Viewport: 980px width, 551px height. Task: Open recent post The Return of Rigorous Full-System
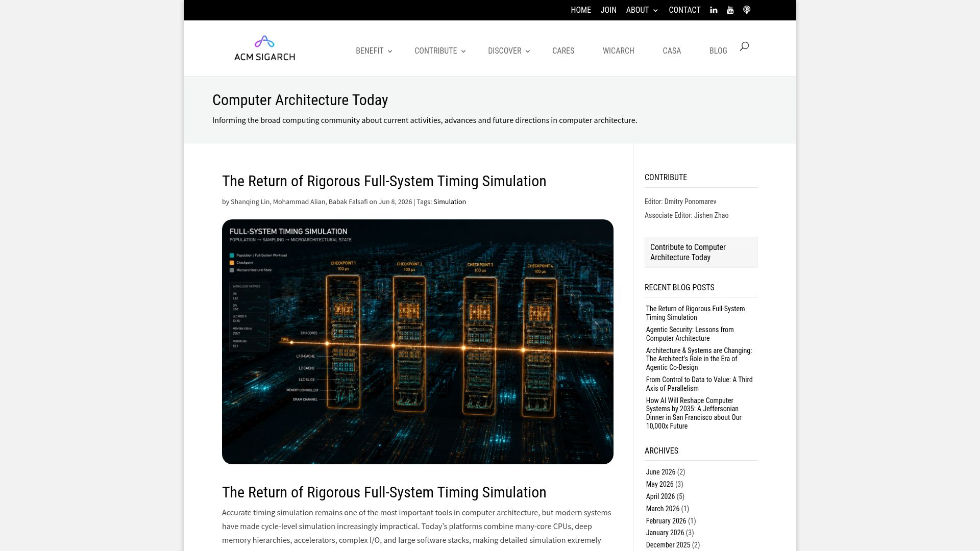(695, 313)
